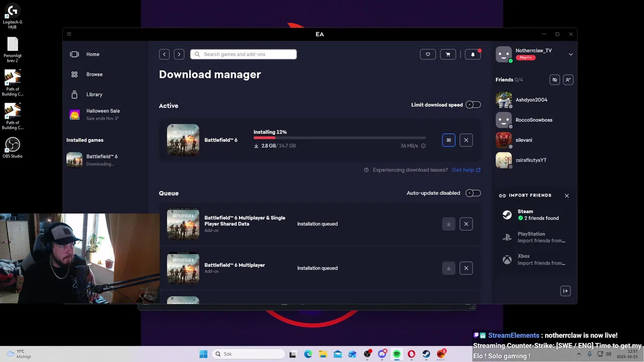This screenshot has width=644, height=362.
Task: Click the taskbar Sök search box
Action: [249, 354]
